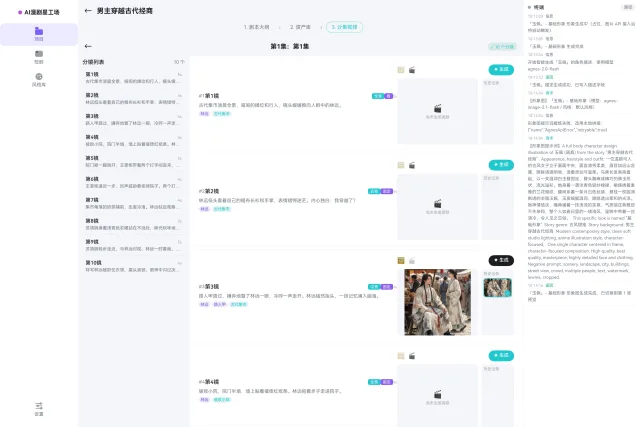Open shot type tags dropdown for 第3镜

(380, 287)
